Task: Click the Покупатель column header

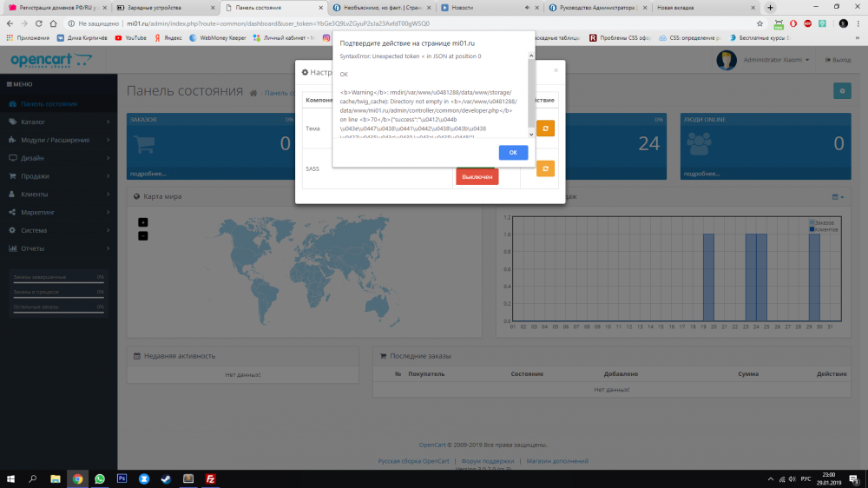Action: tap(426, 374)
